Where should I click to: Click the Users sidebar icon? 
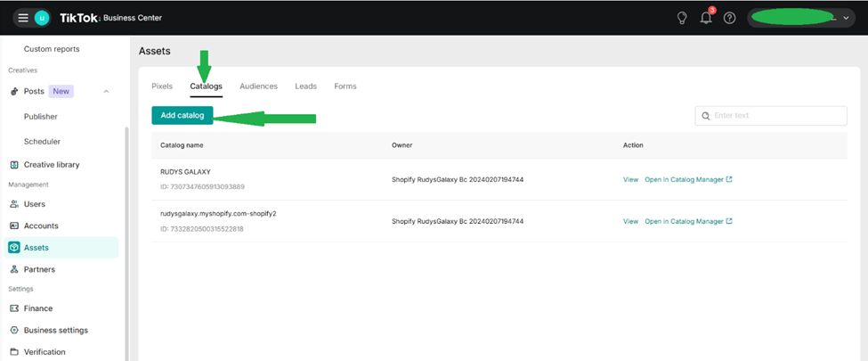[14, 204]
